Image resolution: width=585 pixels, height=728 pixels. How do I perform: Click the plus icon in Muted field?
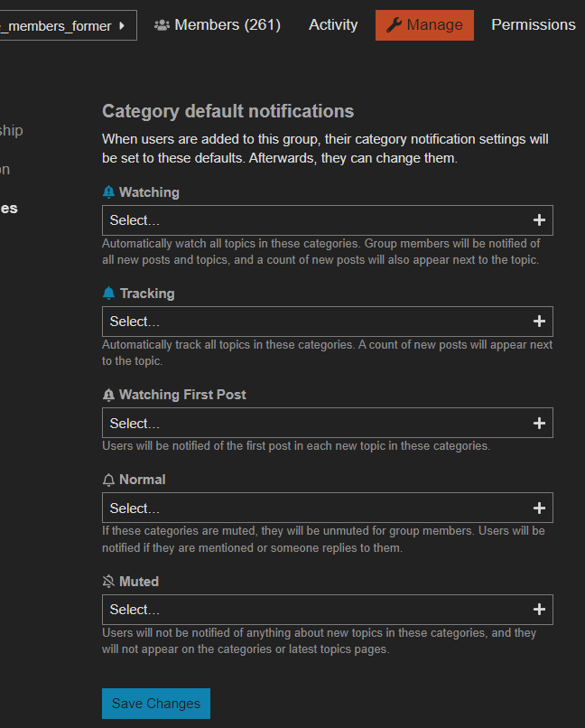pos(539,610)
